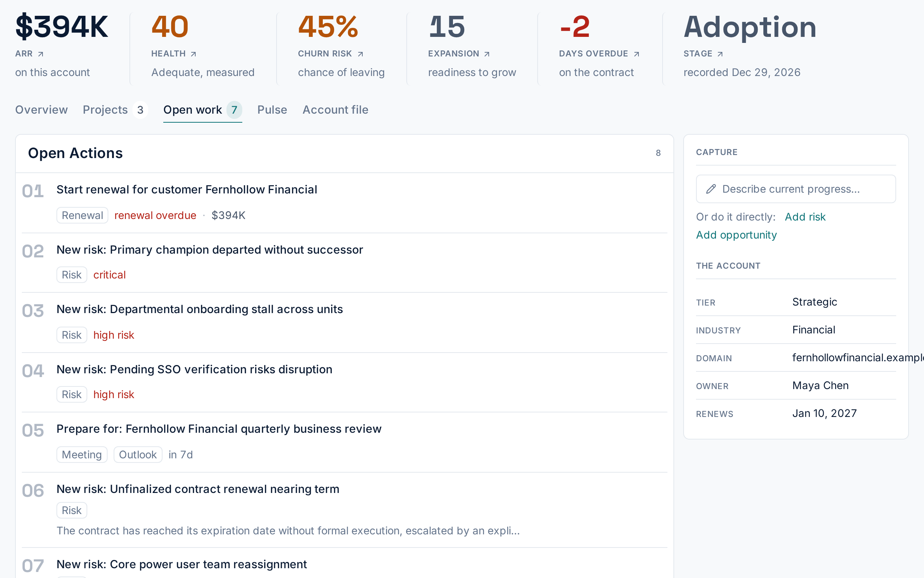The width and height of the screenshot is (924, 578).
Task: Open the EXPANSION metric arrow icon
Action: [x=487, y=54]
